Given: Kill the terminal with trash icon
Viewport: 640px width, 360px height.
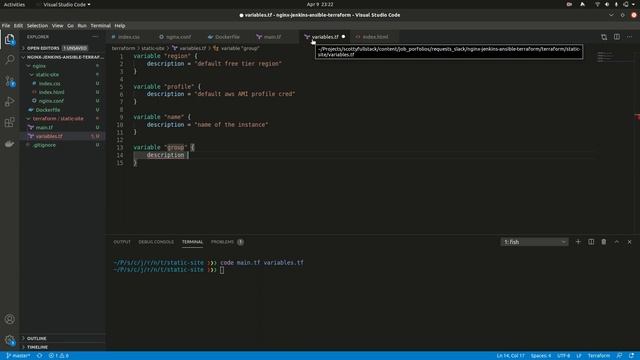Looking at the screenshot, I should tap(604, 242).
